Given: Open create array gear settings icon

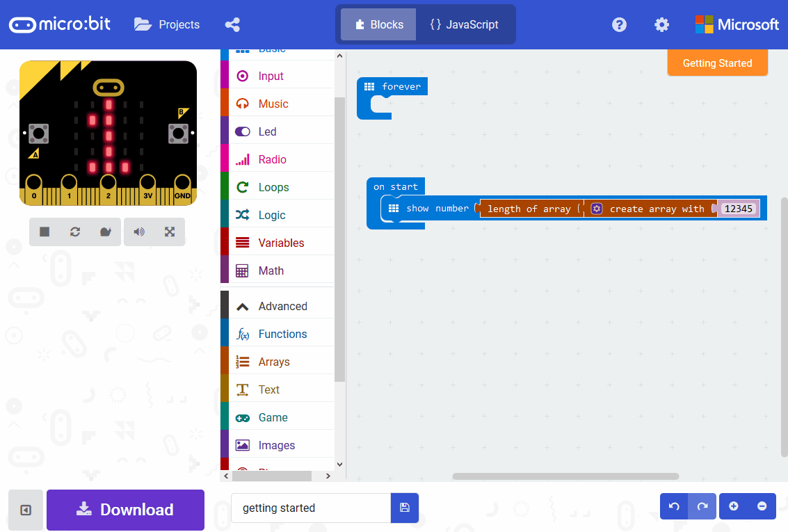Looking at the screenshot, I should pos(597,209).
